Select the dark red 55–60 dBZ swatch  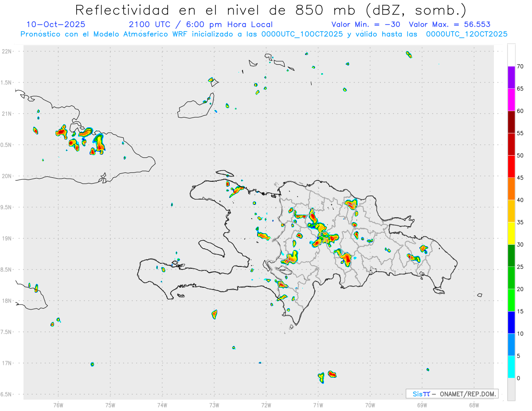[511, 122]
